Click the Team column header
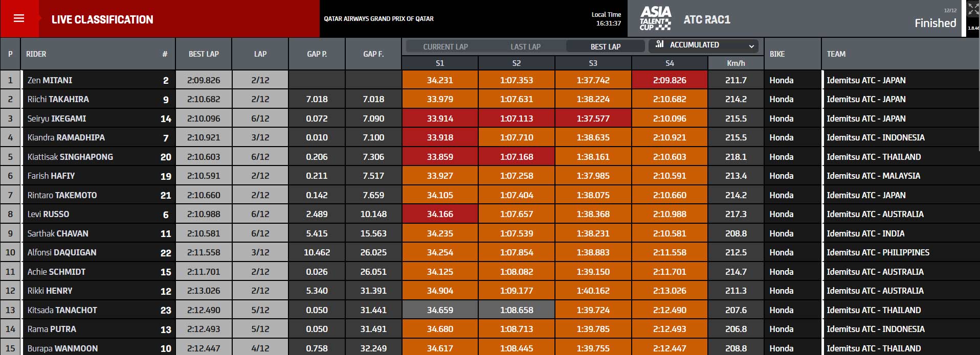Image resolution: width=980 pixels, height=355 pixels. pos(836,54)
